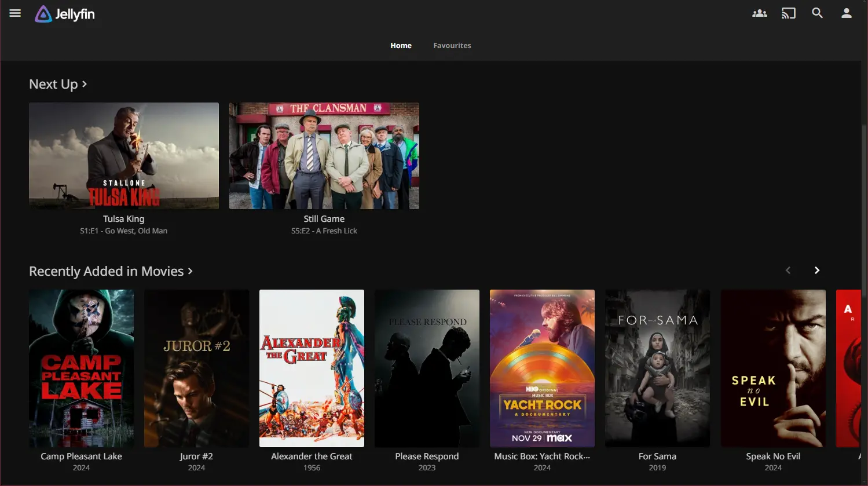Click the Speak No Evil title link
The height and width of the screenshot is (486, 868).
click(772, 456)
